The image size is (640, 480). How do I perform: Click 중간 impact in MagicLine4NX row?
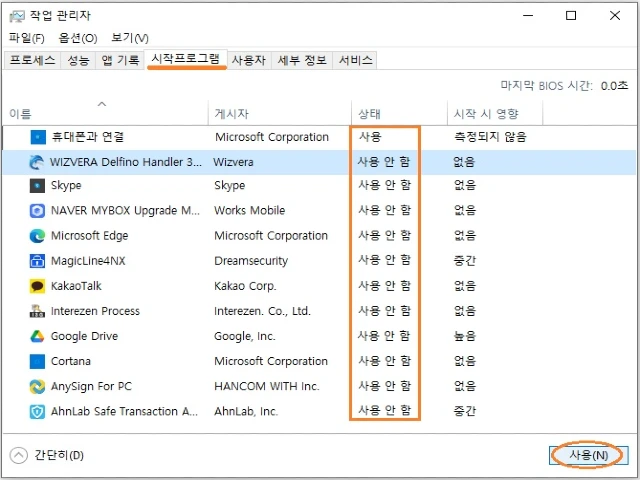click(464, 261)
